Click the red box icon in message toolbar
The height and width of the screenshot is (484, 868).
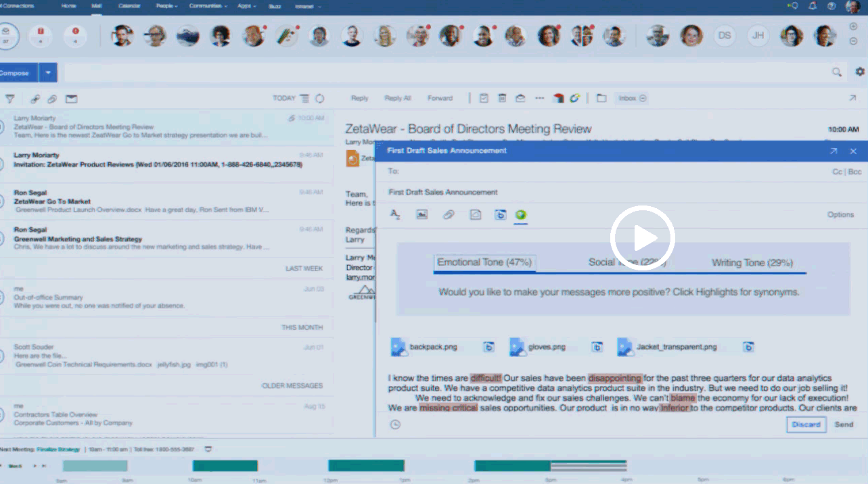coord(558,98)
